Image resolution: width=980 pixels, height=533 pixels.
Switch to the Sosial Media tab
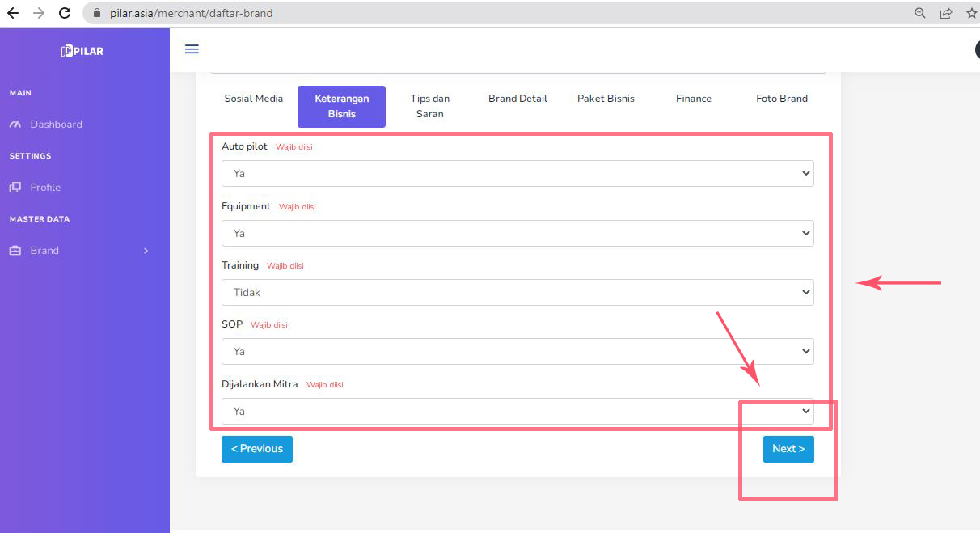pos(254,99)
